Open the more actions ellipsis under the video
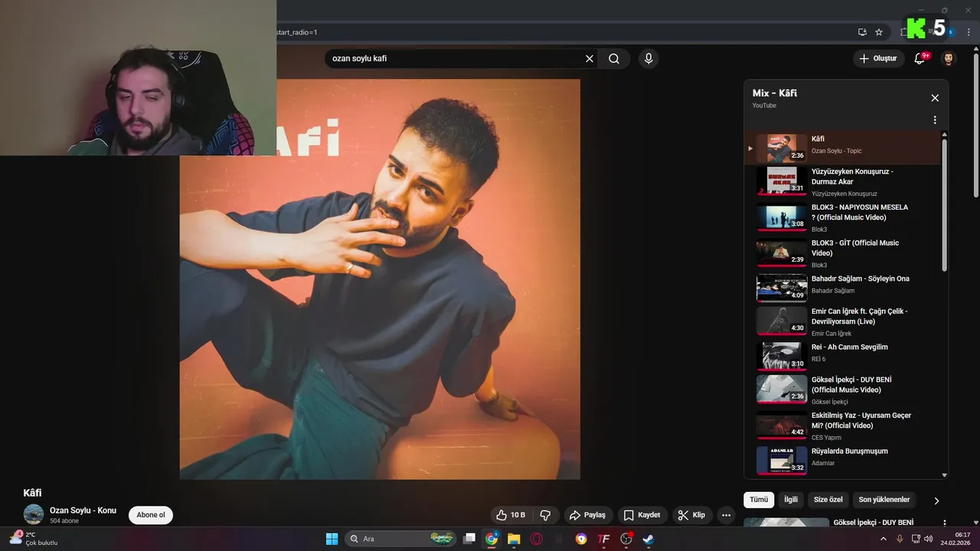The height and width of the screenshot is (551, 980). coord(726,515)
